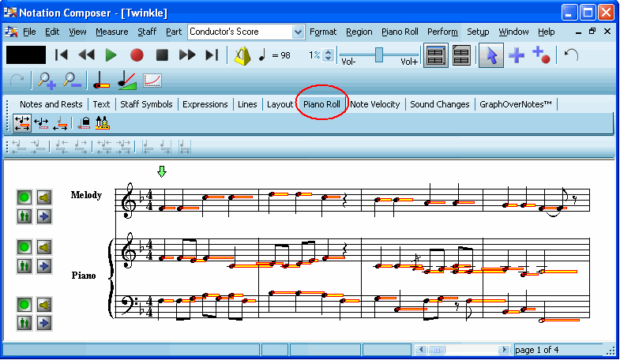This screenshot has width=620, height=364.
Task: Toggle the Melody staff speaker mute button
Action: tap(44, 197)
